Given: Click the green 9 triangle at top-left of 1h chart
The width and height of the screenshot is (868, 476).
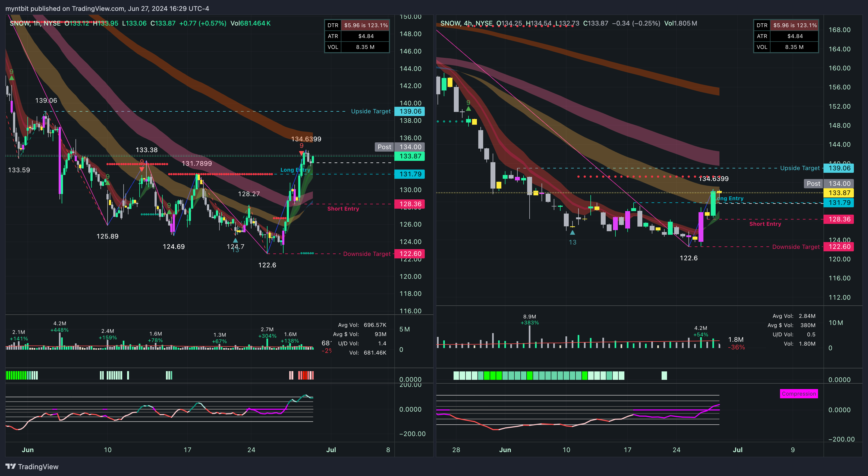Looking at the screenshot, I should pyautogui.click(x=11, y=78).
